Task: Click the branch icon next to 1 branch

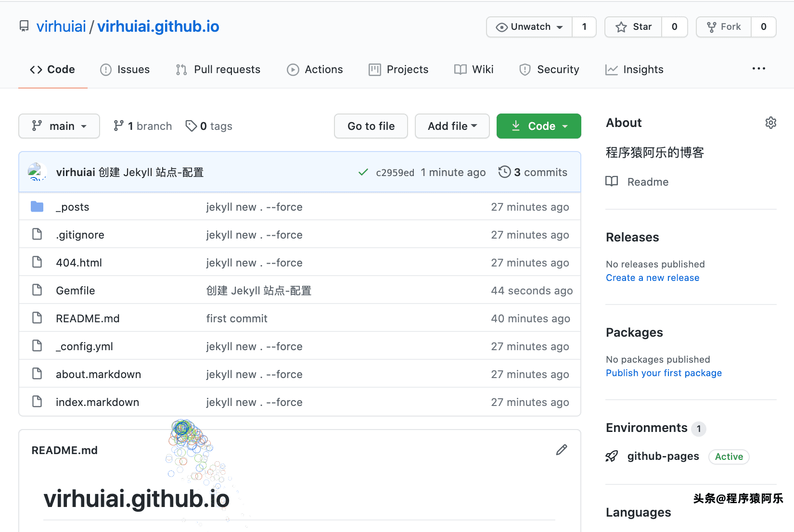Action: [x=118, y=126]
